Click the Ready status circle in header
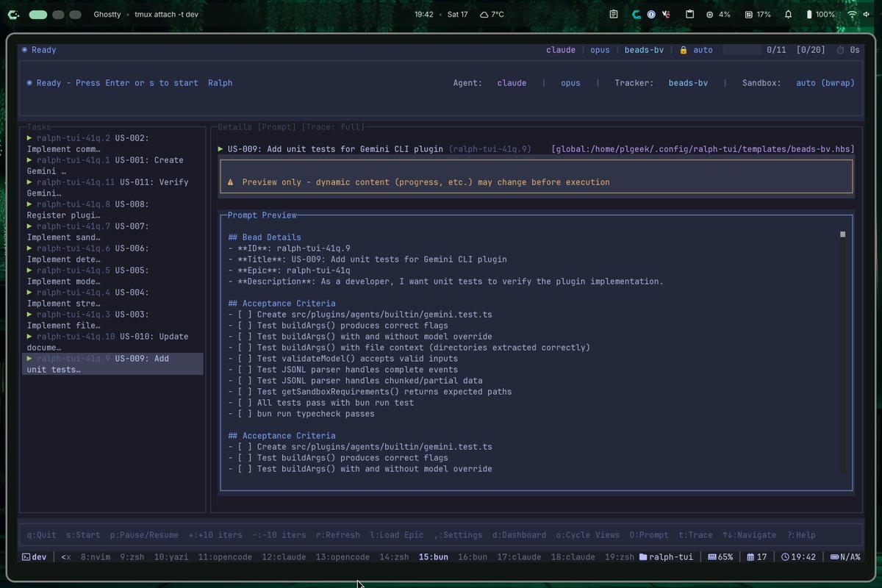 point(24,50)
